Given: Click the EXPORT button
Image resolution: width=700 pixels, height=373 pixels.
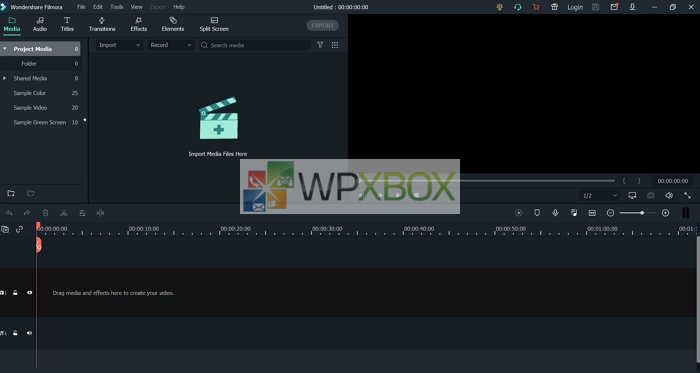Looking at the screenshot, I should point(322,25).
